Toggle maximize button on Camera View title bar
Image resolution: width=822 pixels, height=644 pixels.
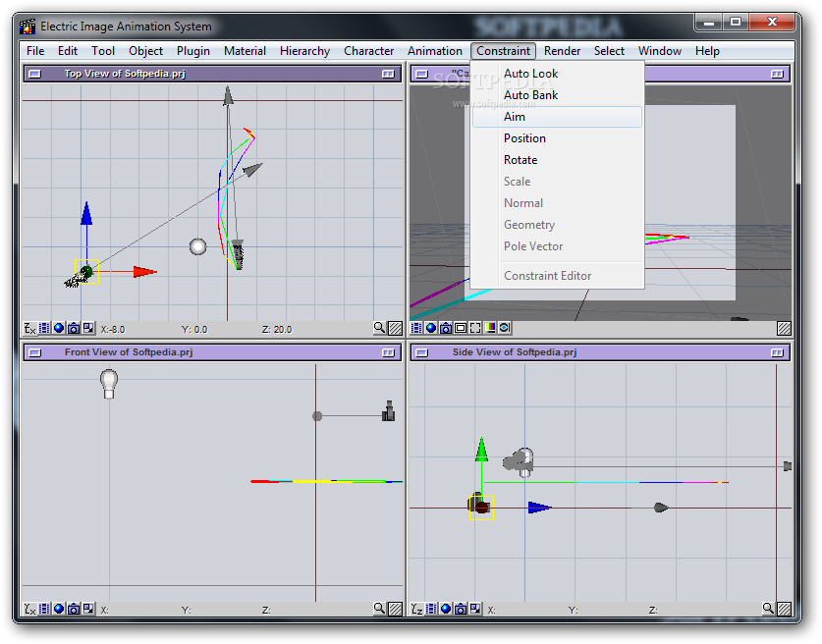pos(778,74)
